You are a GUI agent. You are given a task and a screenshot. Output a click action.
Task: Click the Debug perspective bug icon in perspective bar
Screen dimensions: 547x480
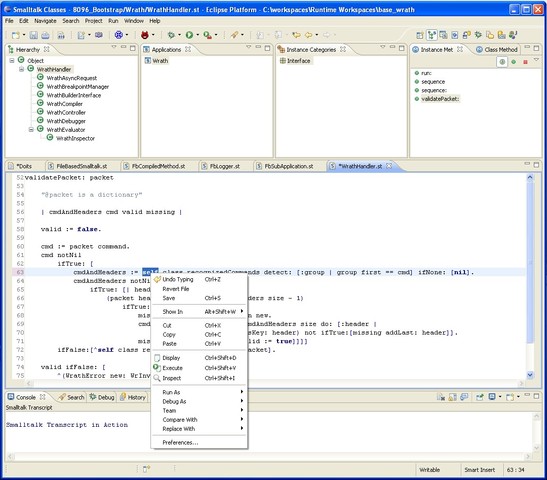(x=478, y=35)
